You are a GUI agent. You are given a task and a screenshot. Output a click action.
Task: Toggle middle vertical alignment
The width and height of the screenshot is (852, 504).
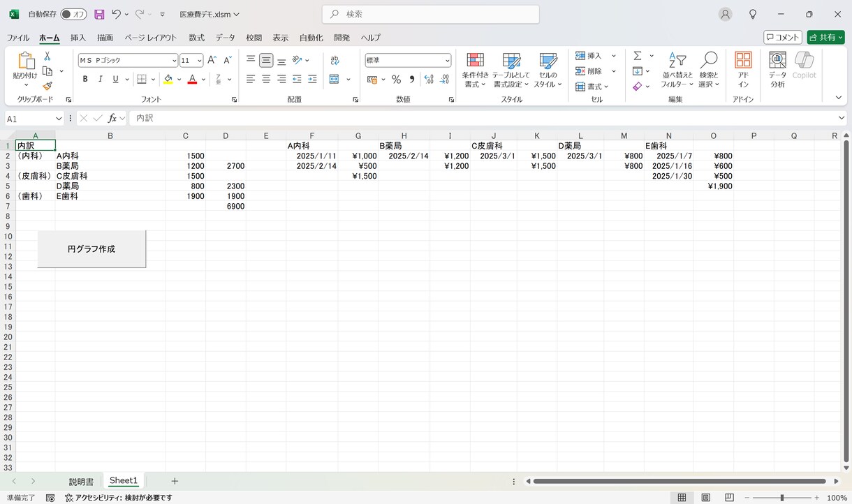(266, 61)
